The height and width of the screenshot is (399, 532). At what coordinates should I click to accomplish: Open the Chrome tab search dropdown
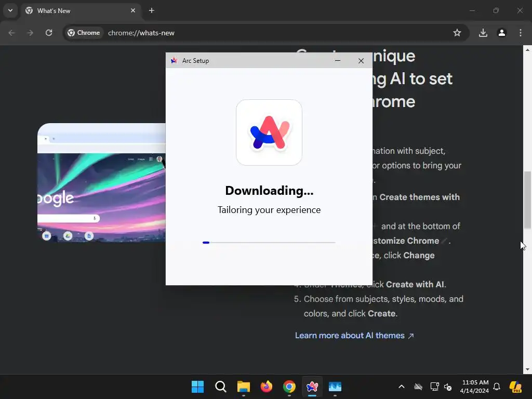tap(10, 10)
